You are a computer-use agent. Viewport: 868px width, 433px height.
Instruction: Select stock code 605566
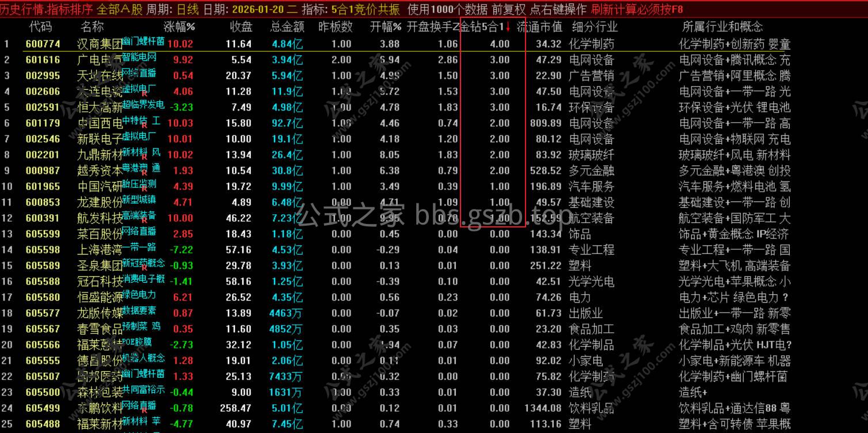coord(43,345)
